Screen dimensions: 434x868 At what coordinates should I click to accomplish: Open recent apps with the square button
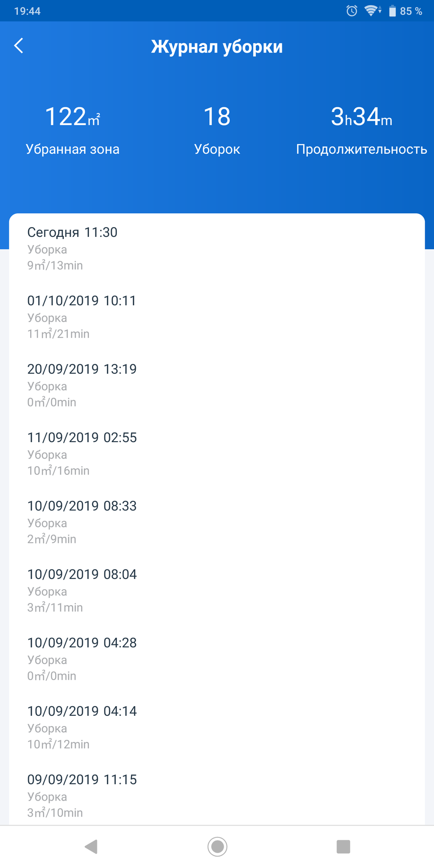(343, 846)
